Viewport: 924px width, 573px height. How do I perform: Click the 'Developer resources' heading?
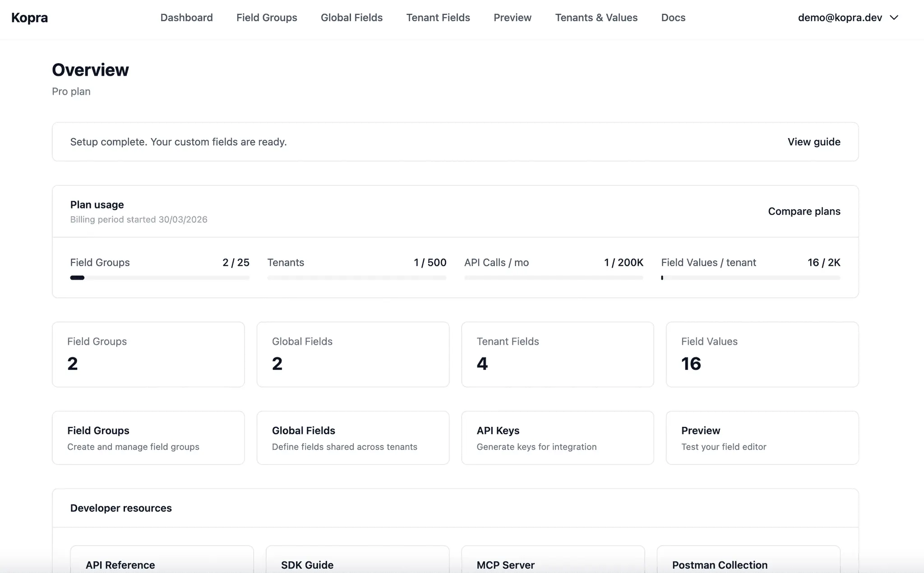point(121,508)
